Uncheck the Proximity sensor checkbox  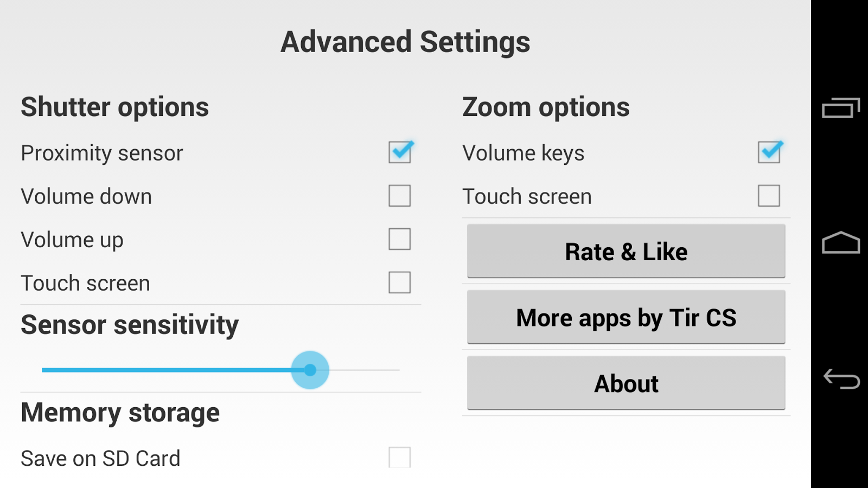point(400,152)
